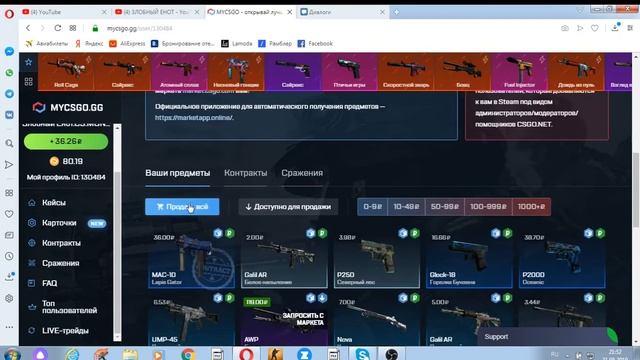
Task: Open Telegram in Opera sidebar
Action: point(9,93)
